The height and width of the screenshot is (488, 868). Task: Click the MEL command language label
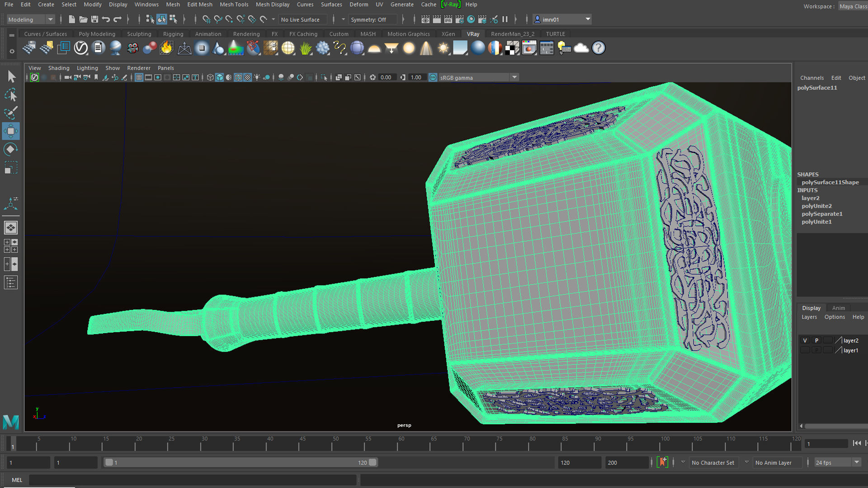[17, 480]
